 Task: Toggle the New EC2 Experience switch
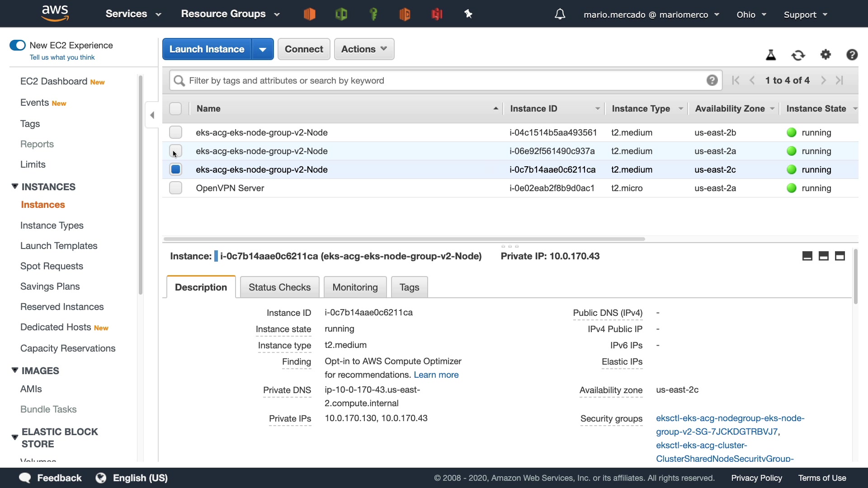(x=18, y=45)
